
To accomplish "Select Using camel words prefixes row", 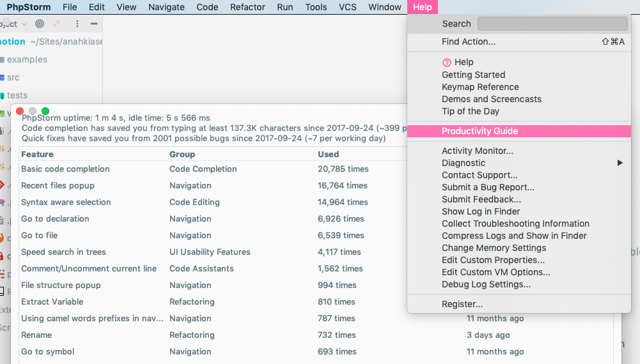I will click(316, 319).
